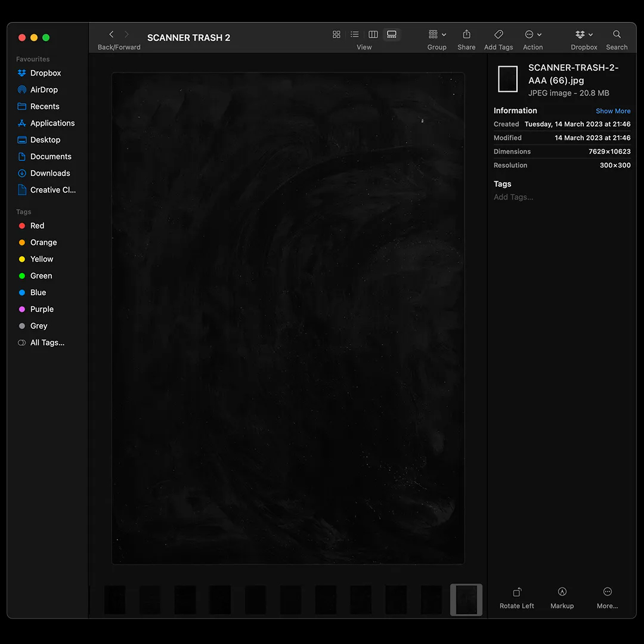Open AirDrop in the sidebar

click(x=44, y=89)
